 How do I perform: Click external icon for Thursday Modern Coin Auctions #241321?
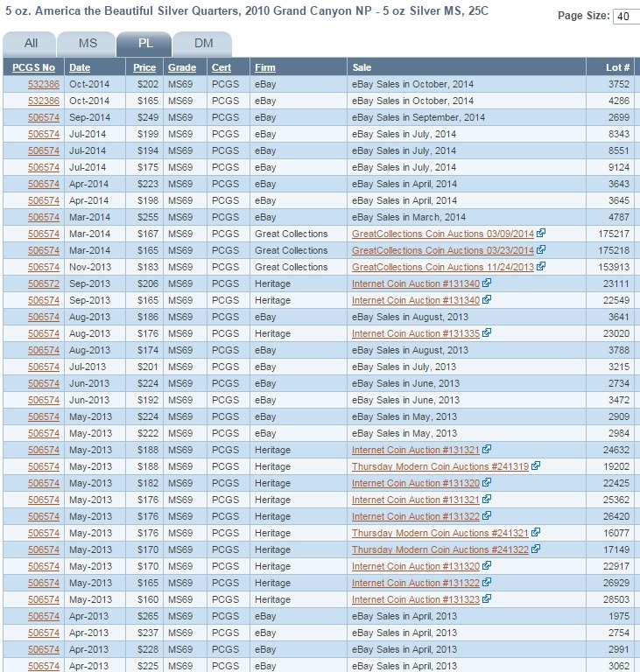coord(535,532)
